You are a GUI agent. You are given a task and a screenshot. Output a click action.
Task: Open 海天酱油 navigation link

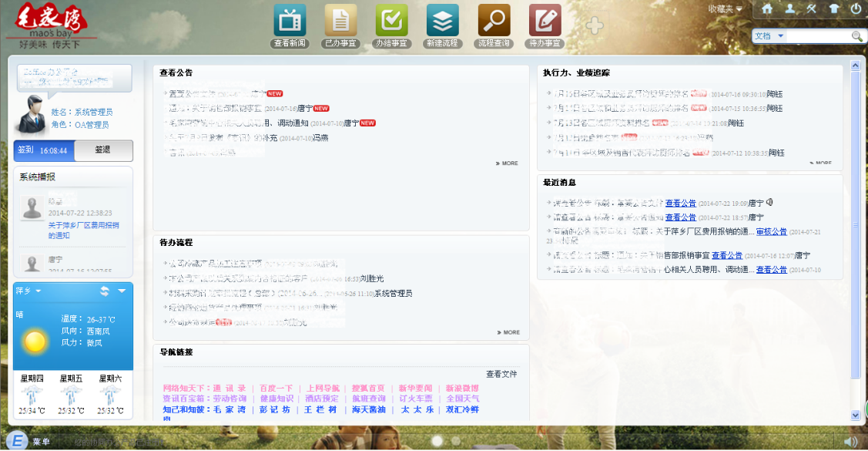coord(369,409)
